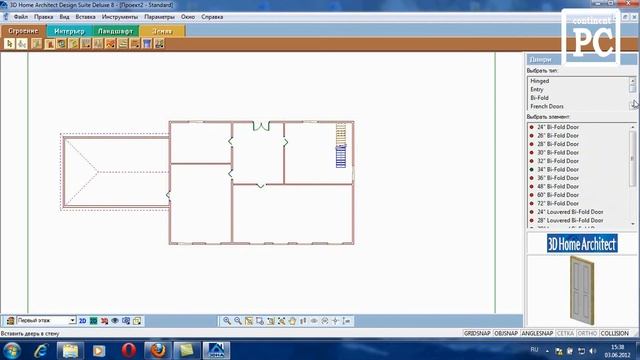Screen dimensions: 640x360
Task: Open the Вставка menu
Action: (x=85, y=17)
